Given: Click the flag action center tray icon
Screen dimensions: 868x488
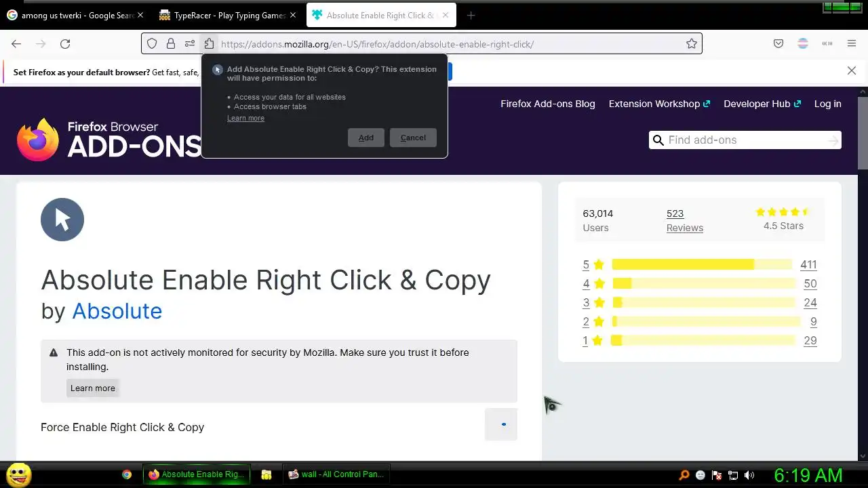Looking at the screenshot, I should 717,475.
